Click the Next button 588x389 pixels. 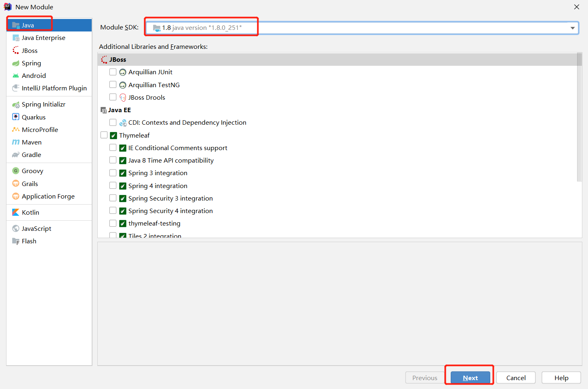470,378
